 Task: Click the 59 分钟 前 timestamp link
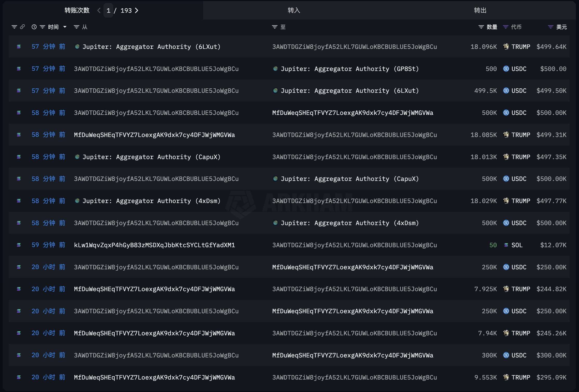(x=48, y=245)
